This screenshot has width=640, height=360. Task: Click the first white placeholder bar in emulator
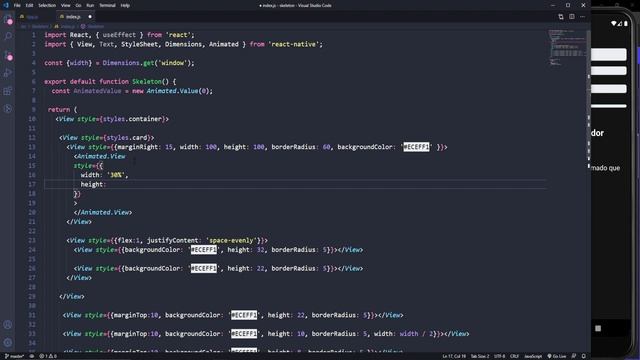609,54
